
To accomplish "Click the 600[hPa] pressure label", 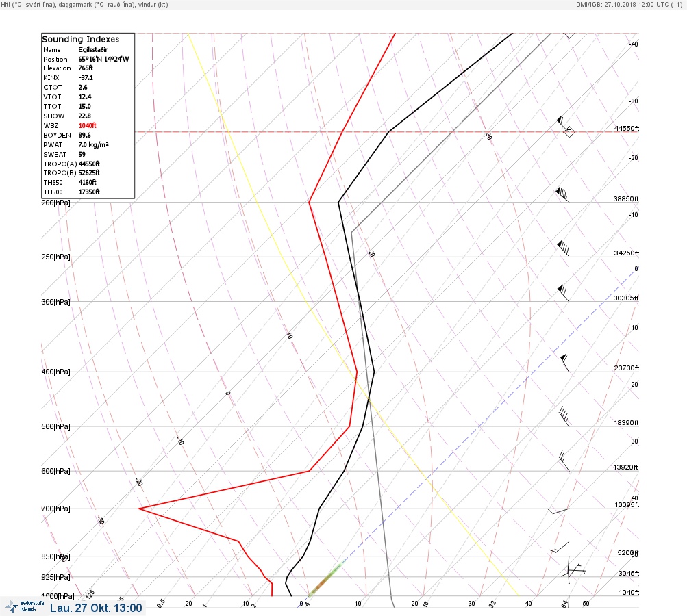I will (55, 471).
